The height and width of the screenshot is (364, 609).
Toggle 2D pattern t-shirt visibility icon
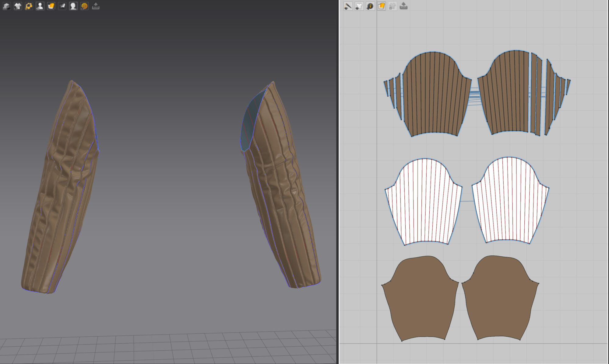pyautogui.click(x=359, y=6)
